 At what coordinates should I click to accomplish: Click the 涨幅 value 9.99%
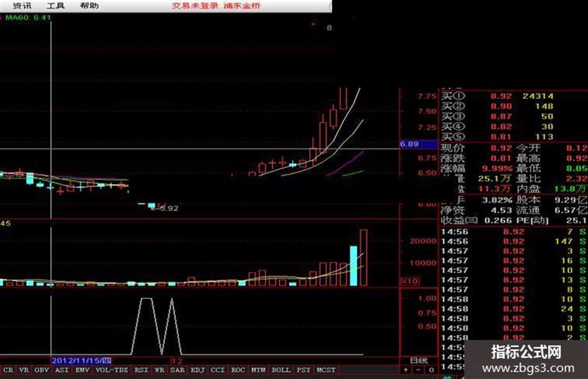[497, 169]
